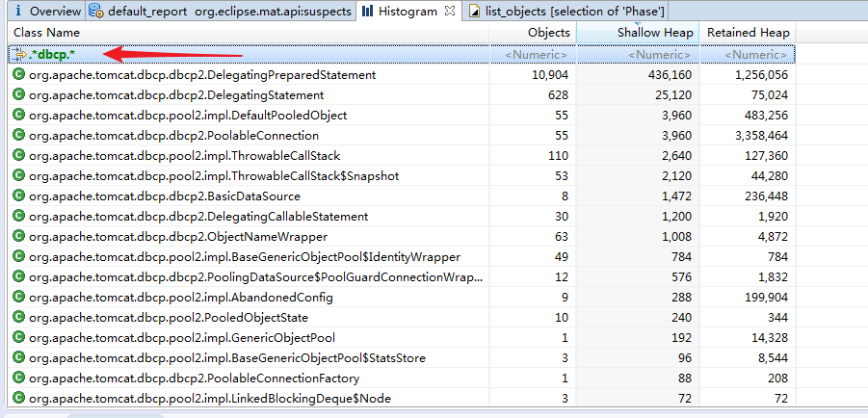Sort by Retained Heap column header
868x418 pixels.
point(749,33)
